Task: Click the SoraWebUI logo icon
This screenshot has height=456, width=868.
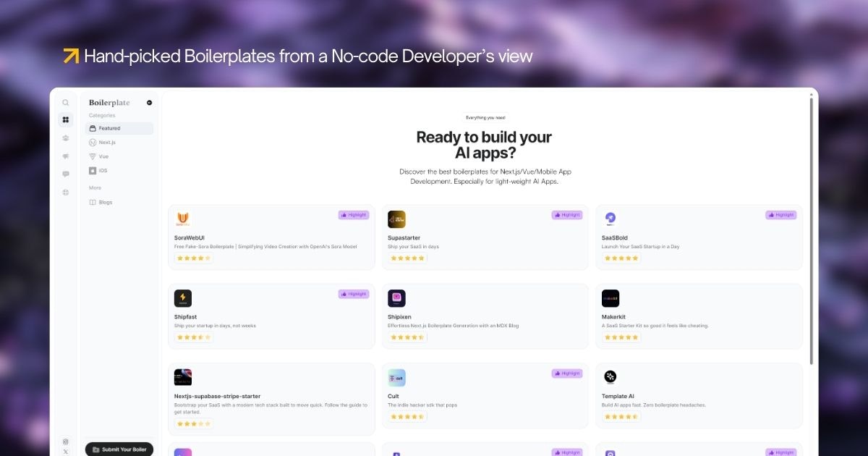Action: (x=183, y=219)
